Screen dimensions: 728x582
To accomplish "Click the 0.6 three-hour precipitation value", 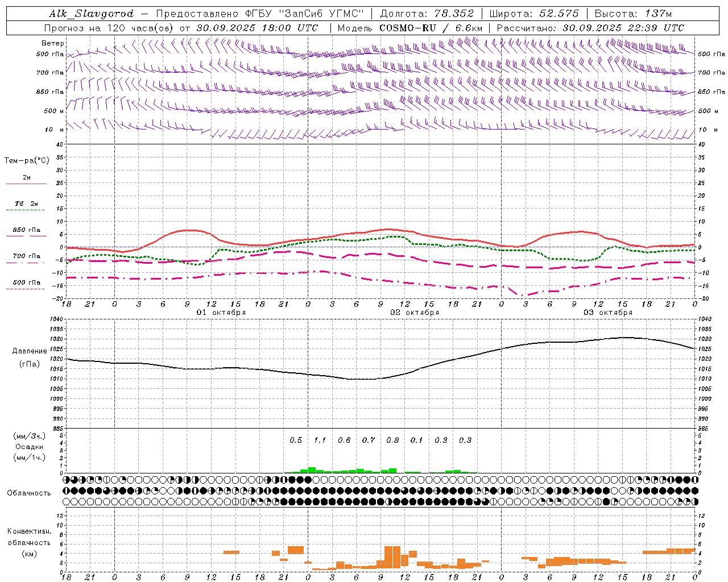I will [344, 440].
